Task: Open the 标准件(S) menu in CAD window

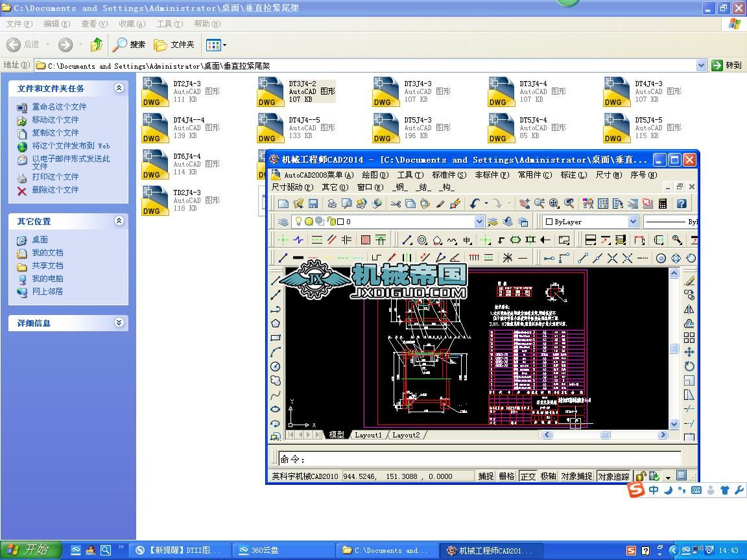Action: 449,175
